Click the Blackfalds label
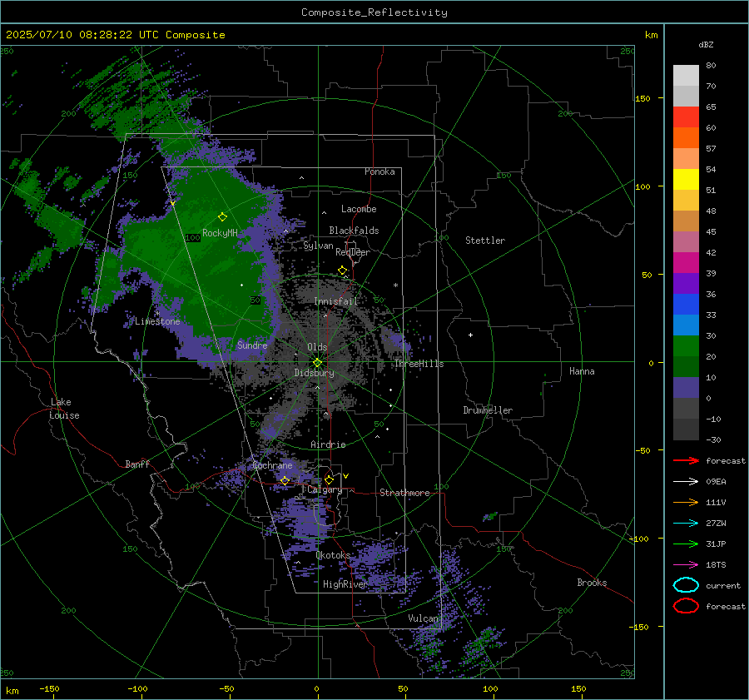Screen dimensions: 749x700 pos(354,231)
